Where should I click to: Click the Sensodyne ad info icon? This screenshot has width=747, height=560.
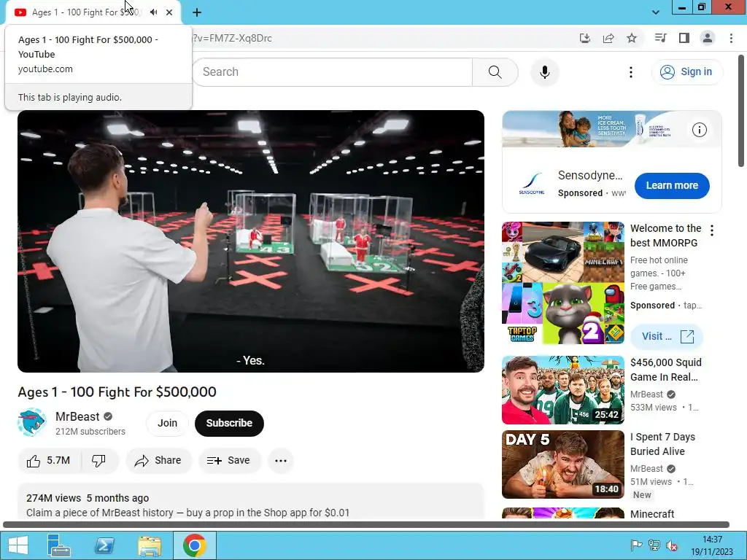(699, 130)
